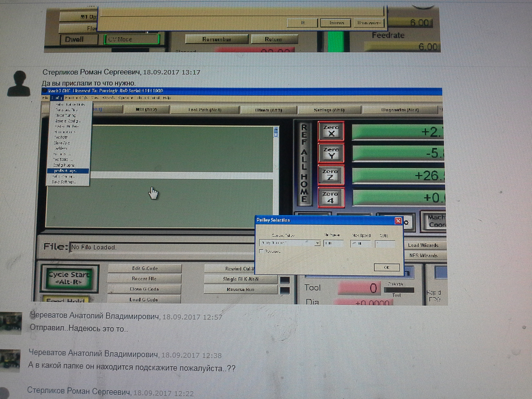Click the Zero X axis button
The width and height of the screenshot is (532, 399).
(x=331, y=131)
